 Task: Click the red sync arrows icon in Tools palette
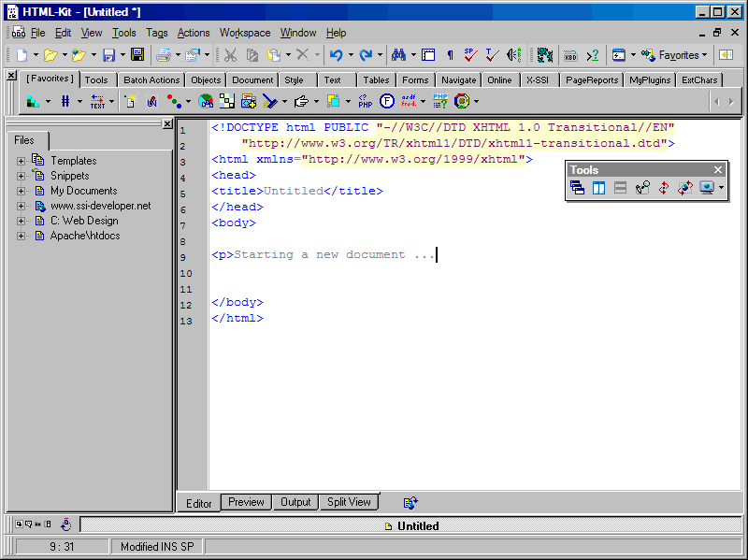click(x=664, y=188)
